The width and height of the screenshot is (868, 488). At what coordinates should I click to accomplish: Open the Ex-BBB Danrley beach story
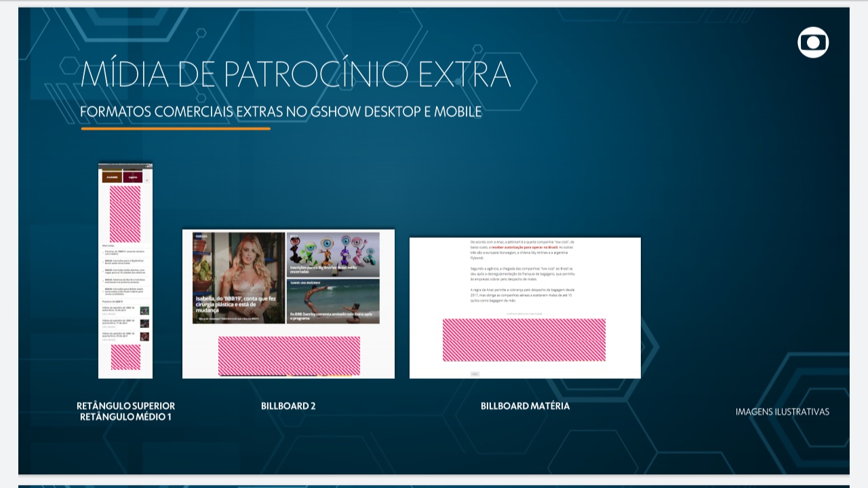click(333, 302)
